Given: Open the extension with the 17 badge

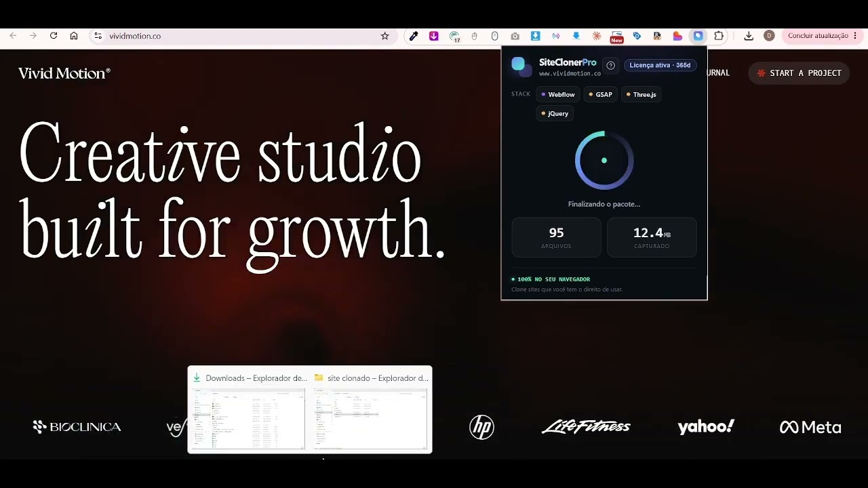Looking at the screenshot, I should 454,37.
